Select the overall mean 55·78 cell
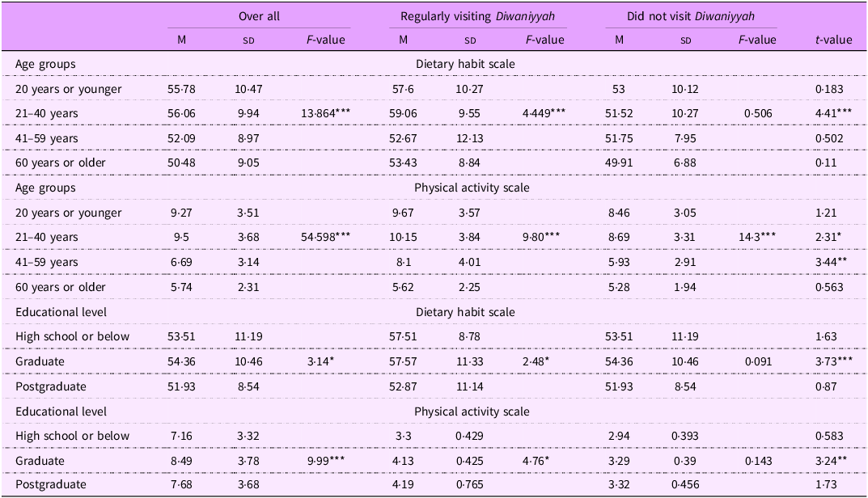The width and height of the screenshot is (868, 498). pyautogui.click(x=181, y=89)
